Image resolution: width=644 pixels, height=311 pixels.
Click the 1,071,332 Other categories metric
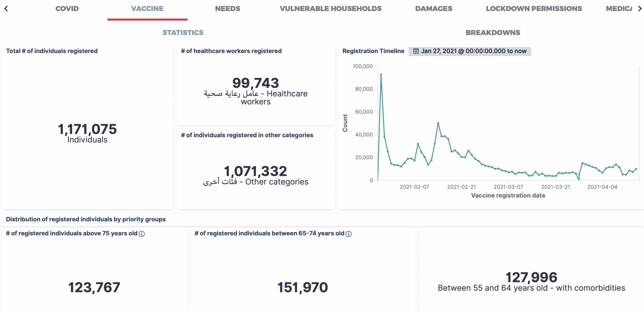click(256, 171)
